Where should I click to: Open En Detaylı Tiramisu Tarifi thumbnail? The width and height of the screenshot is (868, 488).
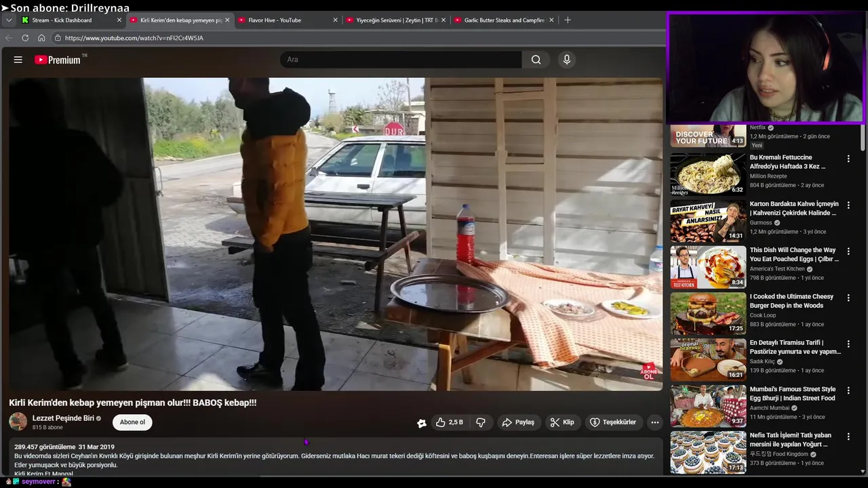[708, 359]
